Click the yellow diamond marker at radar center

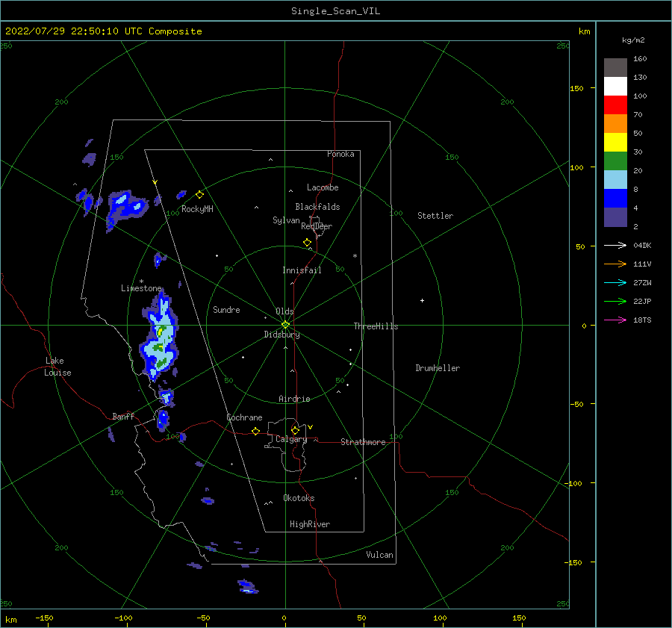tap(285, 325)
